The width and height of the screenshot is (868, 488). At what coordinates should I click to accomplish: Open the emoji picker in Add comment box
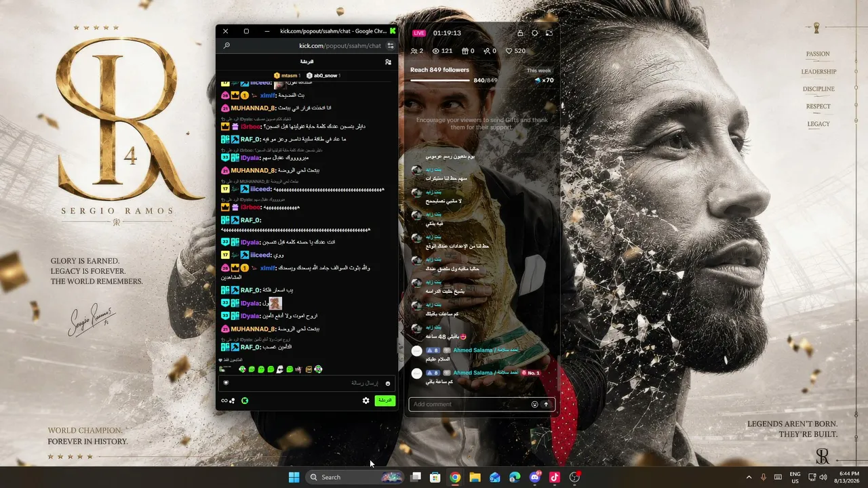(534, 405)
